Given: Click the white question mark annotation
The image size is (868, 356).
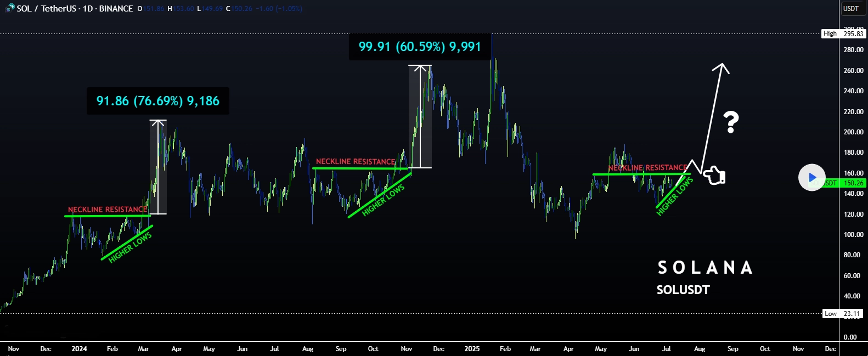Looking at the screenshot, I should (731, 122).
